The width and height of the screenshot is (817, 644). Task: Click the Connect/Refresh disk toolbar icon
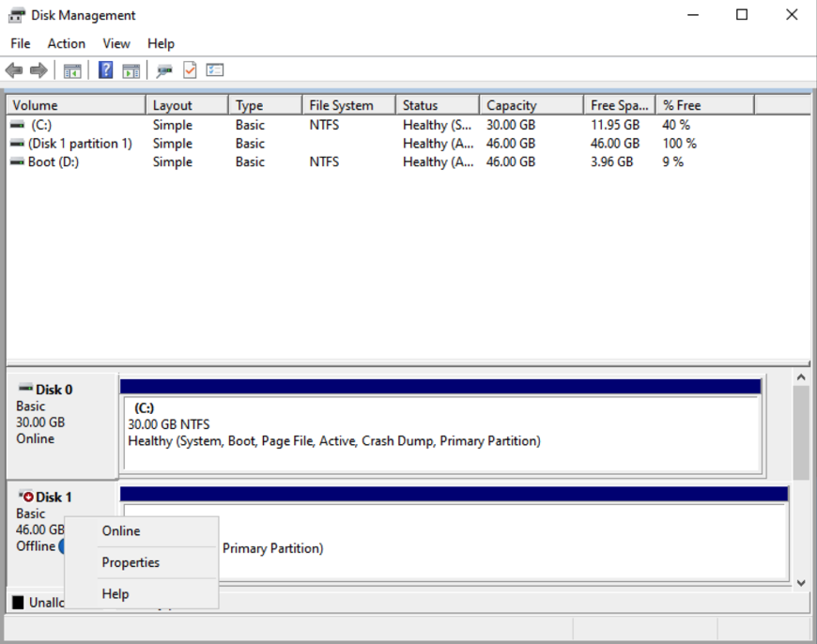[x=164, y=70]
